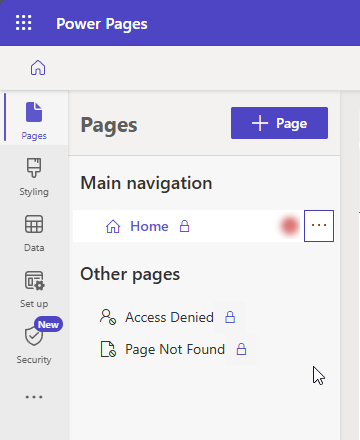The width and height of the screenshot is (360, 440).
Task: Click the lock icon beside Home
Action: pos(185,226)
